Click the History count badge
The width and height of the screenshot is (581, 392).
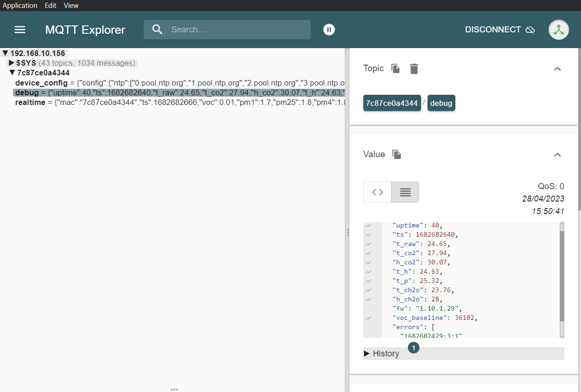[x=414, y=348]
